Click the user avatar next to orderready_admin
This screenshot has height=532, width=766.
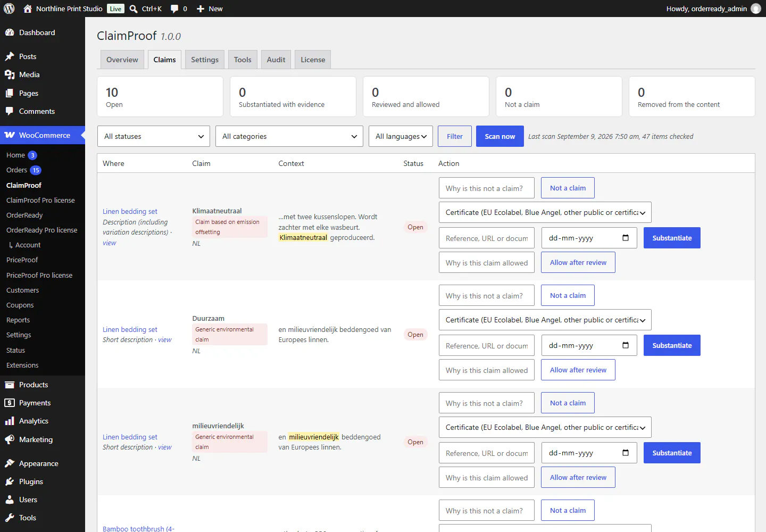click(x=756, y=9)
